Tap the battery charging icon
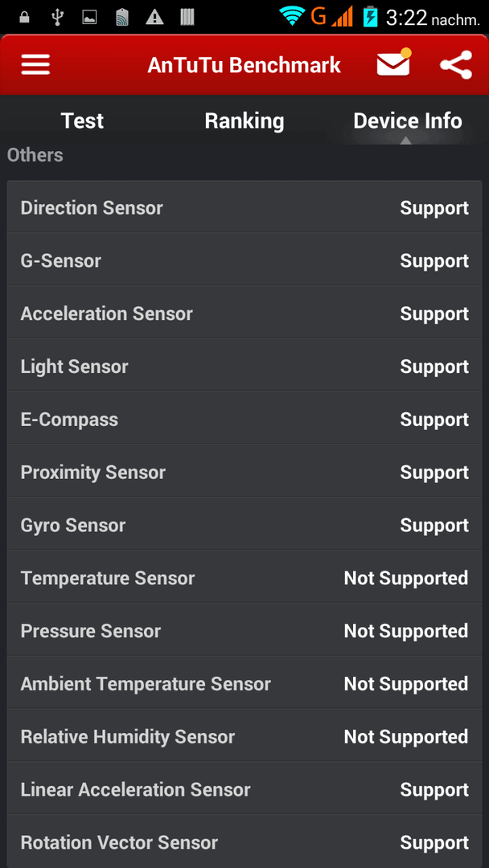 [370, 17]
